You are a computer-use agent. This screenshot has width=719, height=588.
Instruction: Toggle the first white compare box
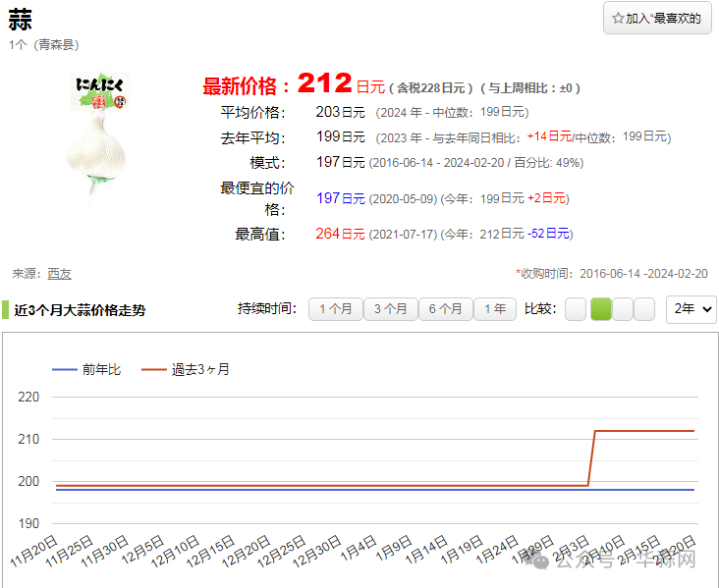tap(576, 309)
